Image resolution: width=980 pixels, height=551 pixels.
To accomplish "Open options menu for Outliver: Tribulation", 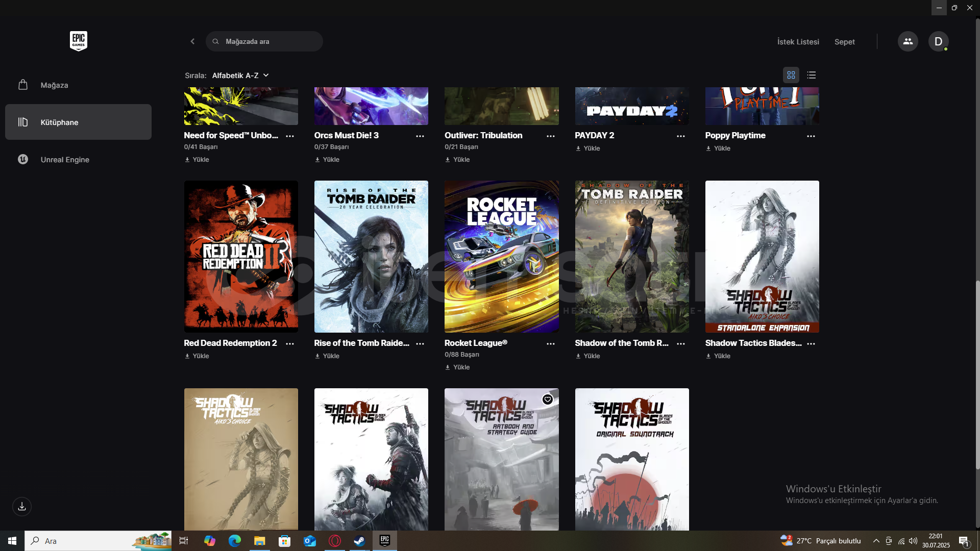I will pyautogui.click(x=551, y=136).
